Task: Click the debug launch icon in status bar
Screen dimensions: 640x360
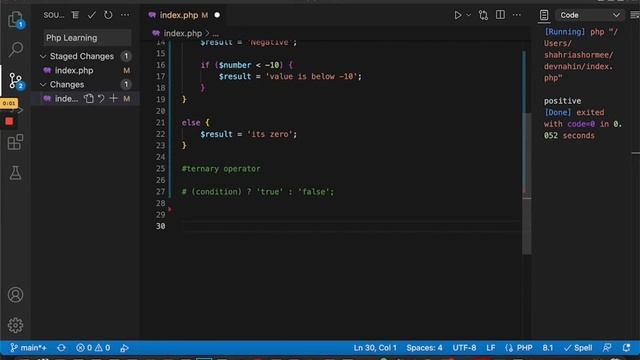Action: coord(124,348)
